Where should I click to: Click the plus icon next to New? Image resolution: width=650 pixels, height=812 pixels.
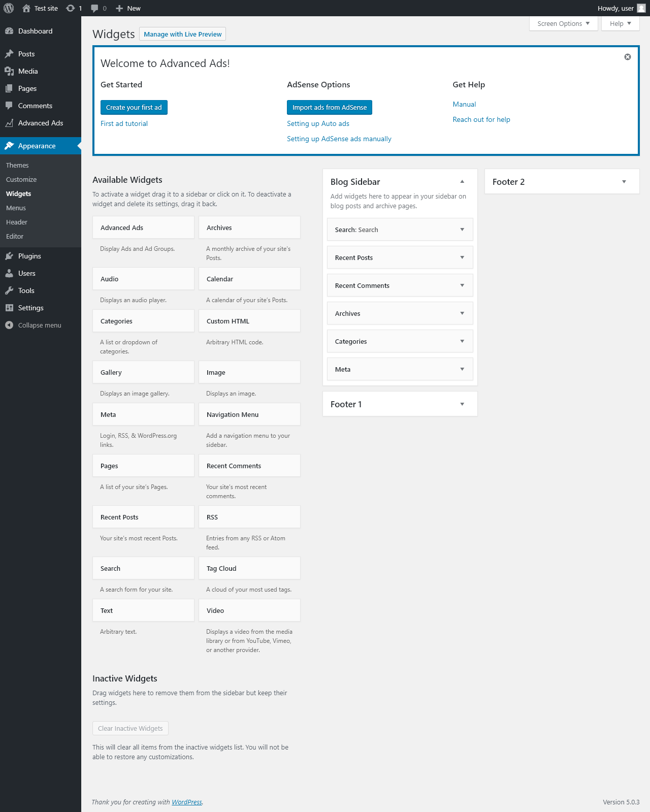click(x=119, y=8)
